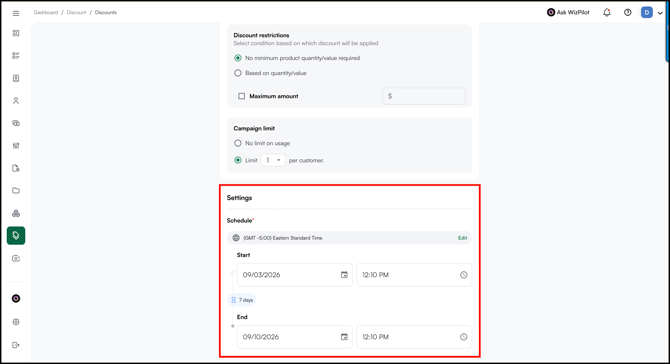Click the 7 days duration badge
The height and width of the screenshot is (364, 670).
(242, 300)
